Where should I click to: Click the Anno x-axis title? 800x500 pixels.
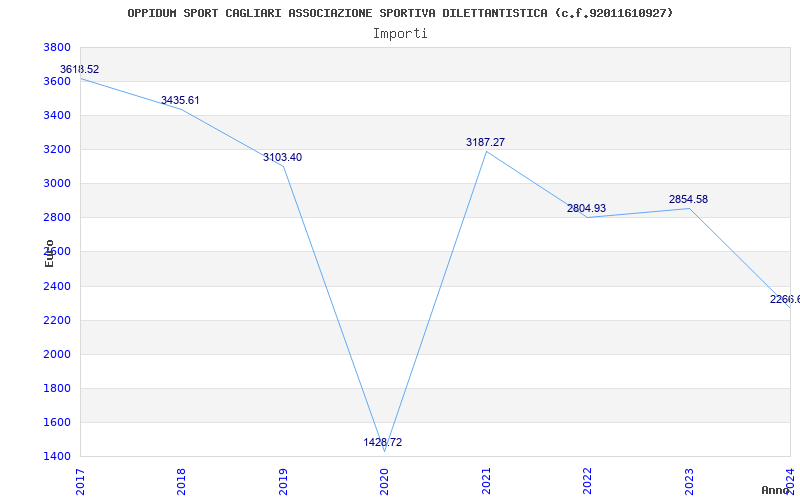pos(776,490)
